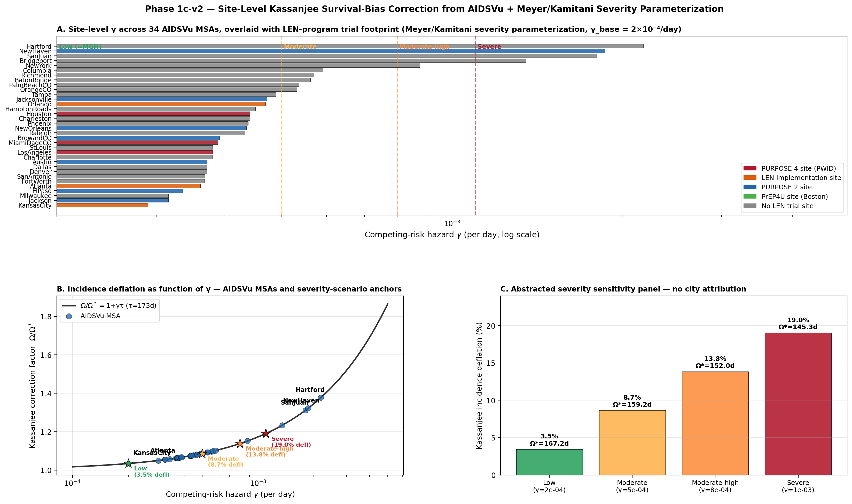
Task: Click the Jacksonville y-axis label in panel A
Action: pyautogui.click(x=34, y=99)
